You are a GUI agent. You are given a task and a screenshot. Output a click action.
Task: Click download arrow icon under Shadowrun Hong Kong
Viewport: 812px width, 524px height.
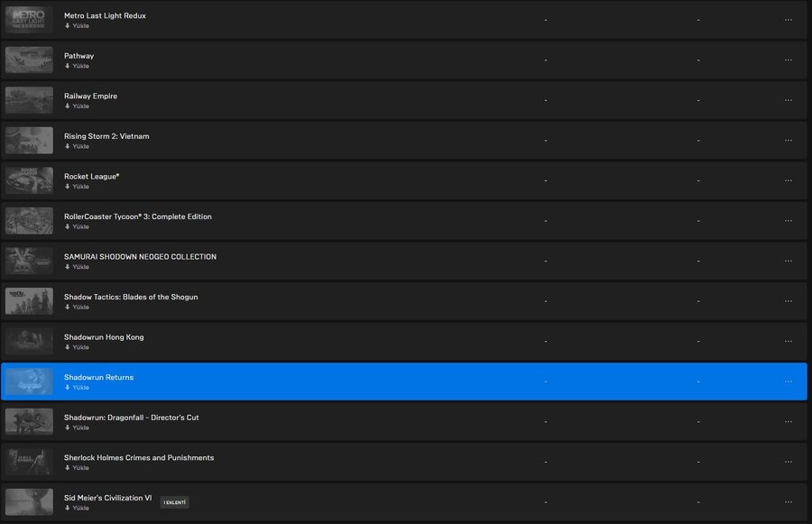click(67, 347)
